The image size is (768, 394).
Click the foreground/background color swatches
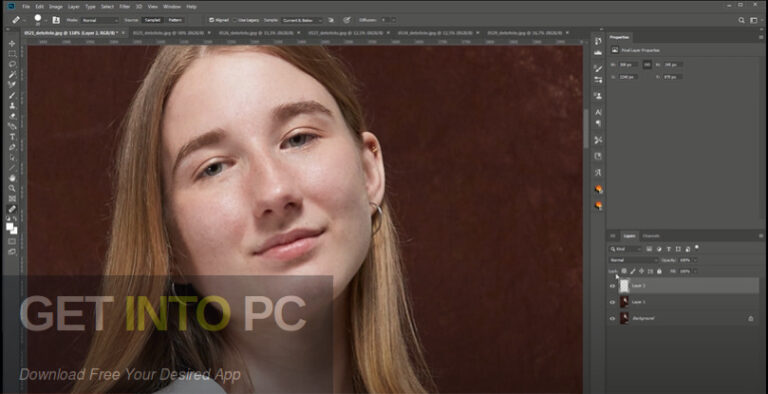[11, 228]
